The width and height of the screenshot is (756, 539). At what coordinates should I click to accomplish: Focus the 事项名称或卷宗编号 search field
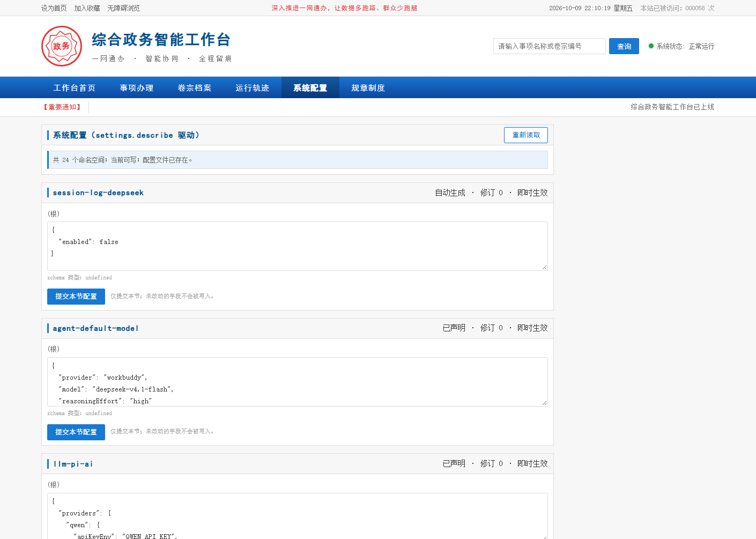click(550, 46)
